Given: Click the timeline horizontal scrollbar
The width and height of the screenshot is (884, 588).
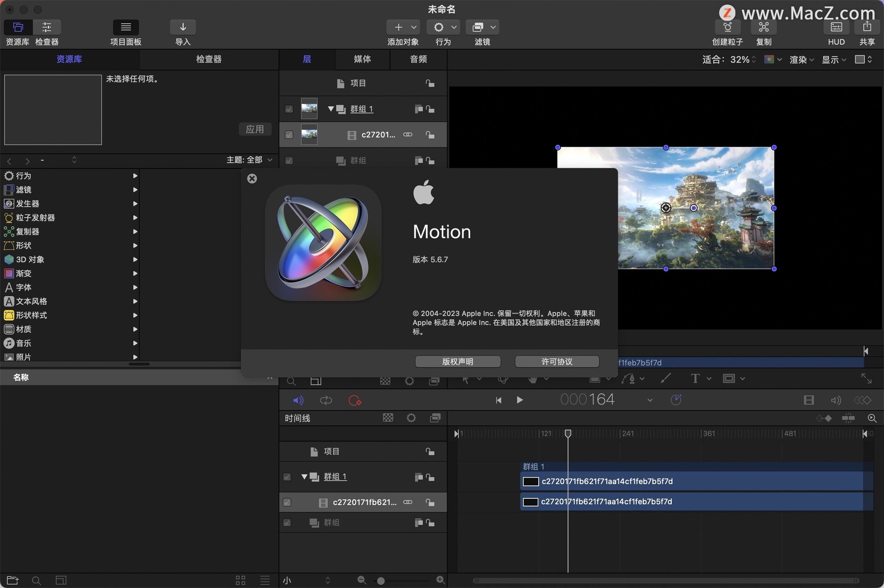Looking at the screenshot, I should [666, 581].
